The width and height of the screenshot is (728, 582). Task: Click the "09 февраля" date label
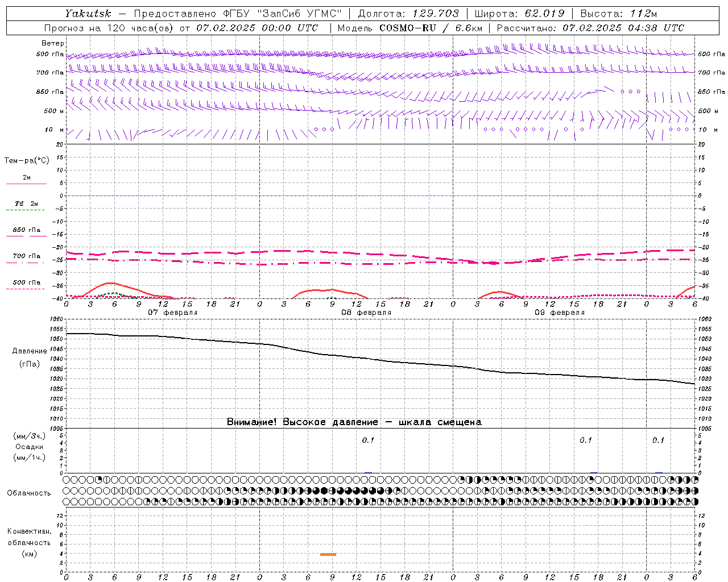tap(560, 313)
